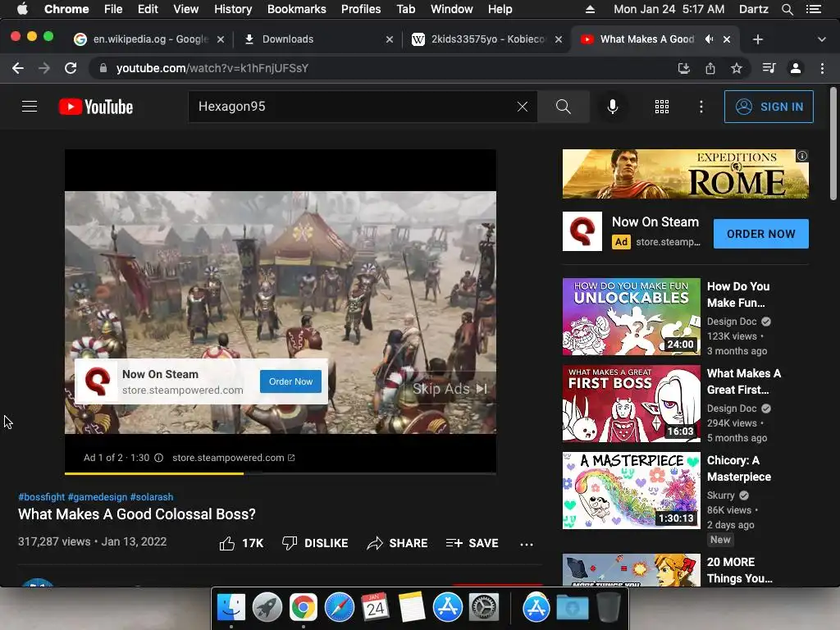Save the video to a playlist

pyautogui.click(x=472, y=543)
